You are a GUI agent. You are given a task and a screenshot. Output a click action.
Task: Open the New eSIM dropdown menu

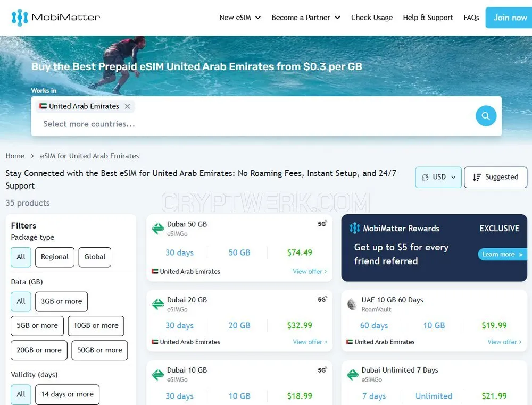pos(240,18)
